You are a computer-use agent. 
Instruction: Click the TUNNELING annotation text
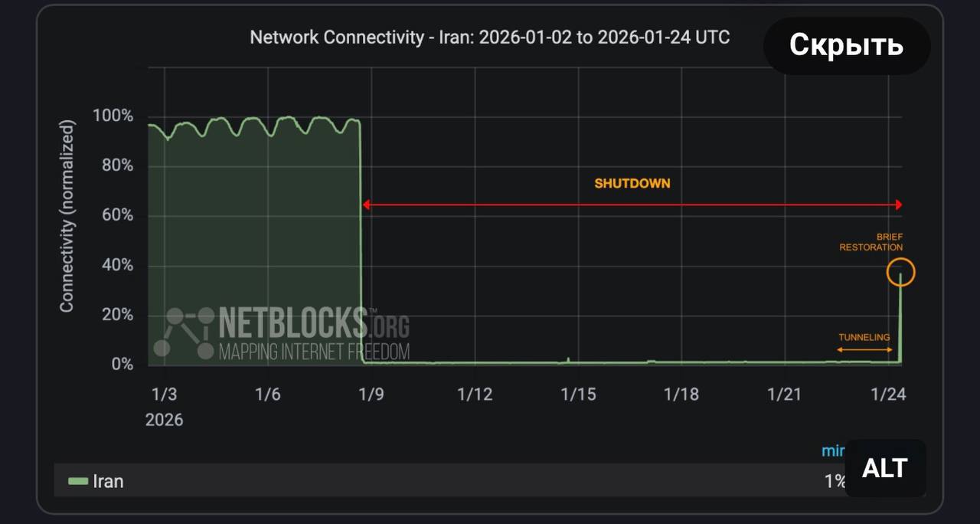[864, 337]
